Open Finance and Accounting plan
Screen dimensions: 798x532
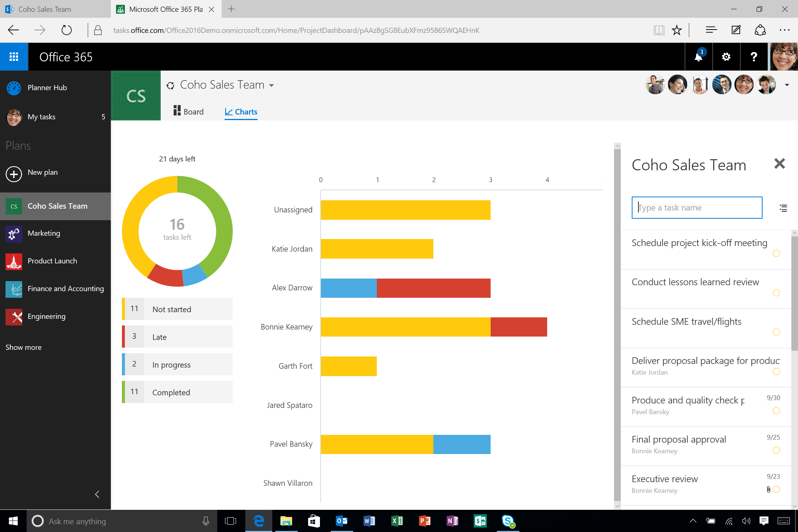coord(65,288)
